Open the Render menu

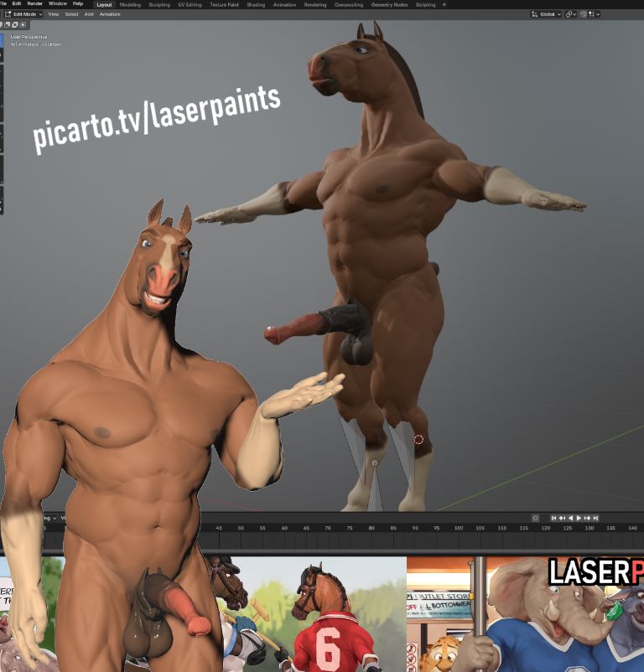[x=34, y=3]
